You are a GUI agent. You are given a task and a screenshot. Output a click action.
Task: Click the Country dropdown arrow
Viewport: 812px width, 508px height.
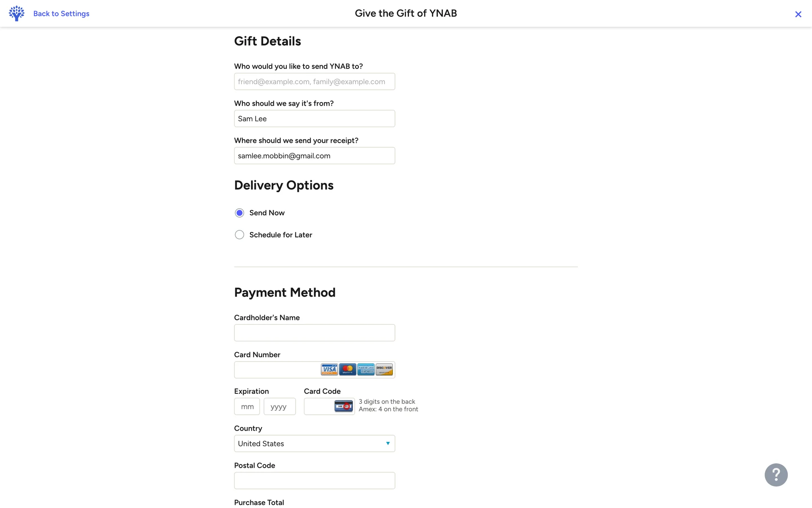tap(388, 444)
